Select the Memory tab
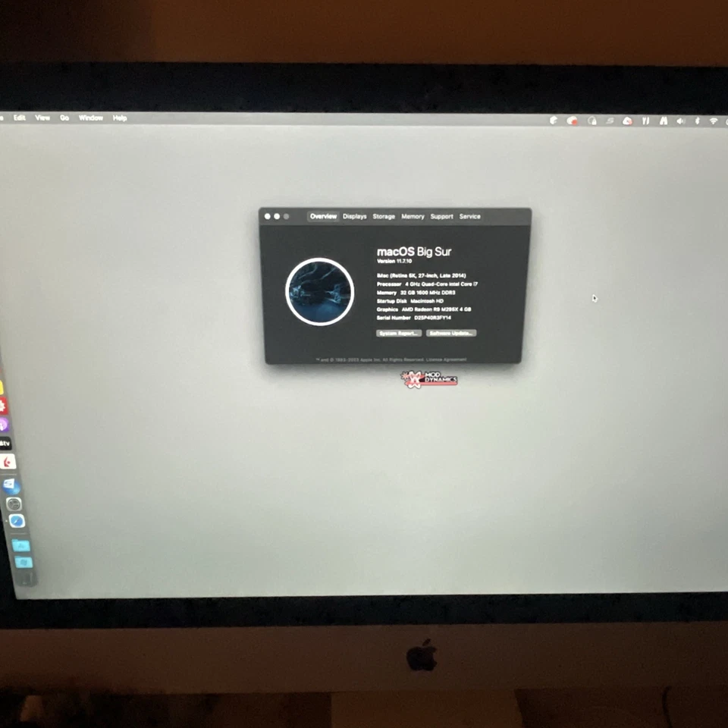 coord(413,216)
